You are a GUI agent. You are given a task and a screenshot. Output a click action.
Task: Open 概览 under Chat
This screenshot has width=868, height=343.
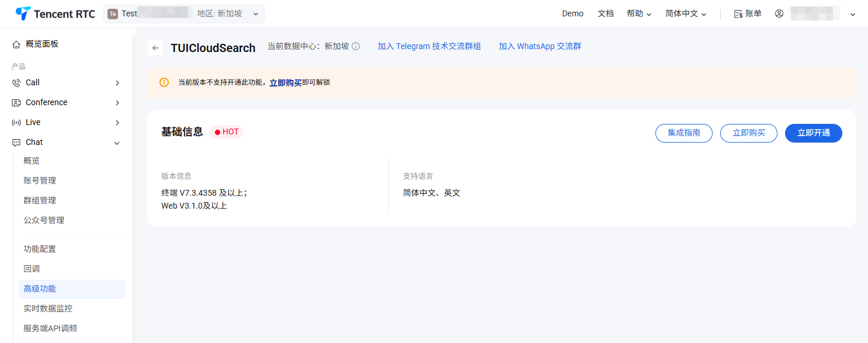tap(32, 161)
